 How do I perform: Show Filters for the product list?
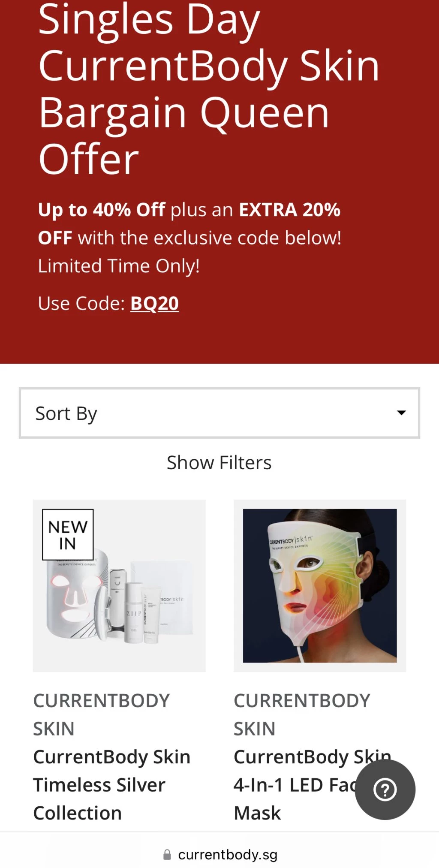(219, 463)
